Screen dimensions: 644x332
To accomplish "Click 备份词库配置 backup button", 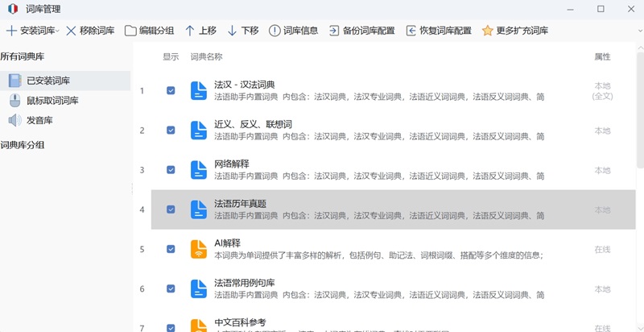I will click(x=362, y=31).
